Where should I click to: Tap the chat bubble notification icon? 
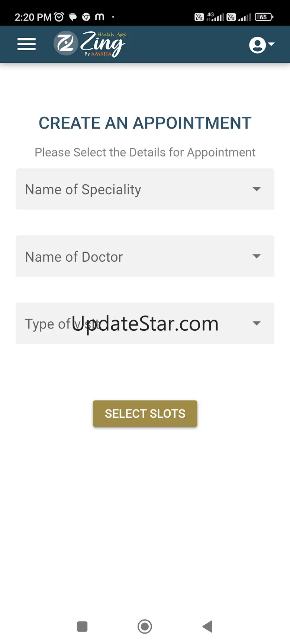tap(73, 17)
